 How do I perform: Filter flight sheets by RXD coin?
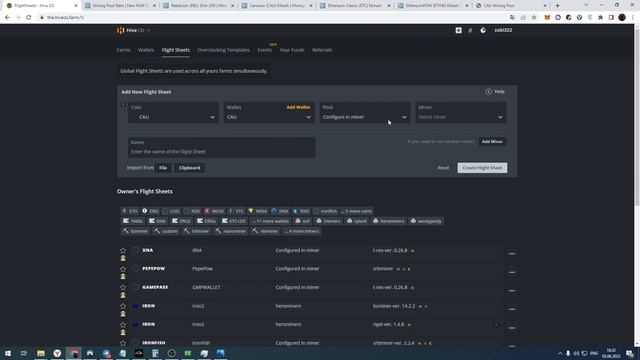coord(301,211)
